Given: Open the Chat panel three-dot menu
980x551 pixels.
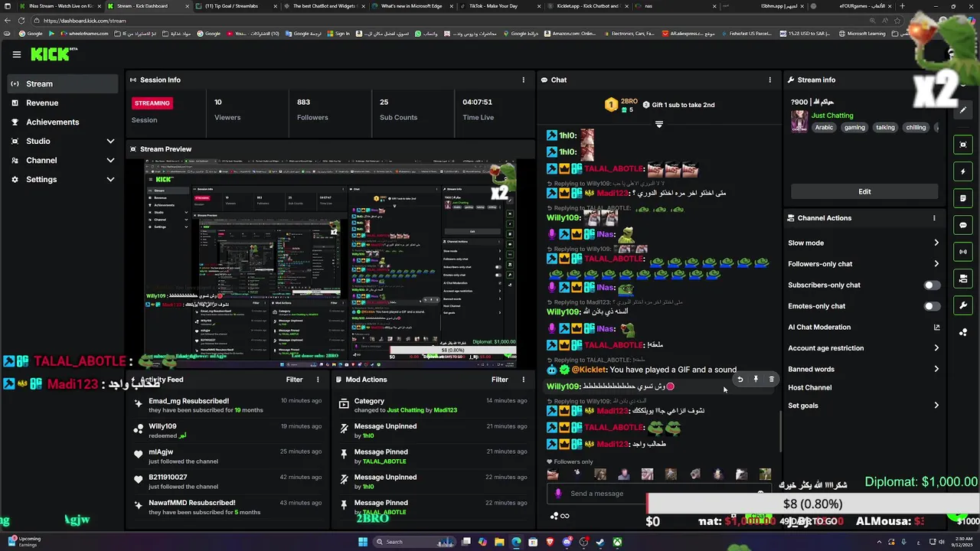Looking at the screenshot, I should (x=770, y=80).
